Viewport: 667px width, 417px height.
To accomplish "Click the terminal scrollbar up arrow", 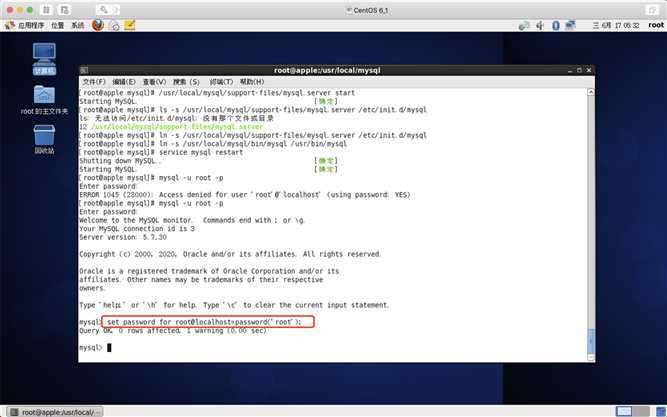I will (x=591, y=92).
